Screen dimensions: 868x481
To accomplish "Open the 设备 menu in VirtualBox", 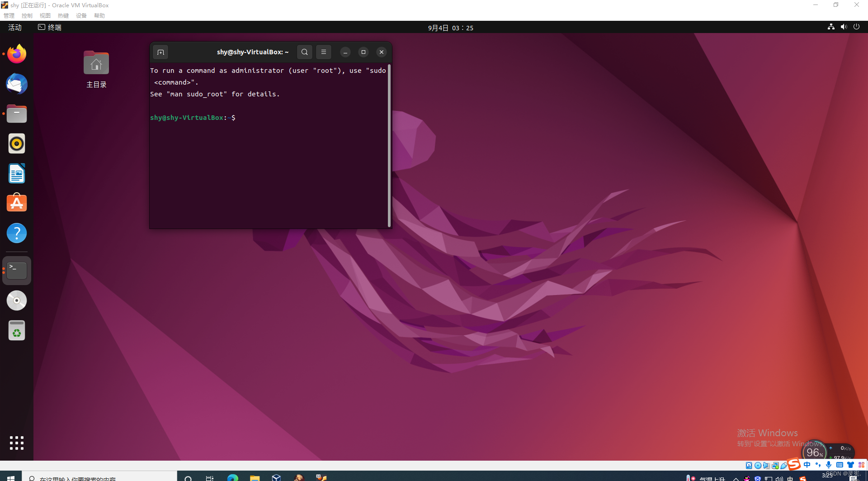I will [81, 16].
